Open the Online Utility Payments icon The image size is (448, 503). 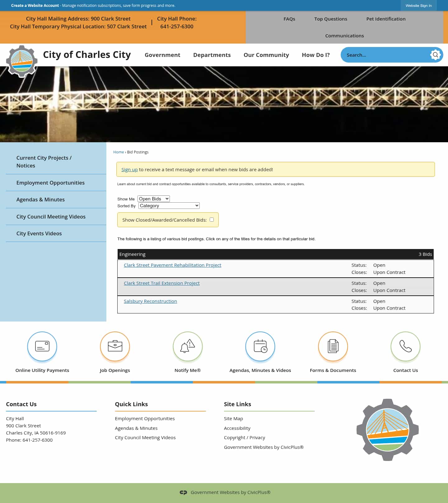(42, 346)
